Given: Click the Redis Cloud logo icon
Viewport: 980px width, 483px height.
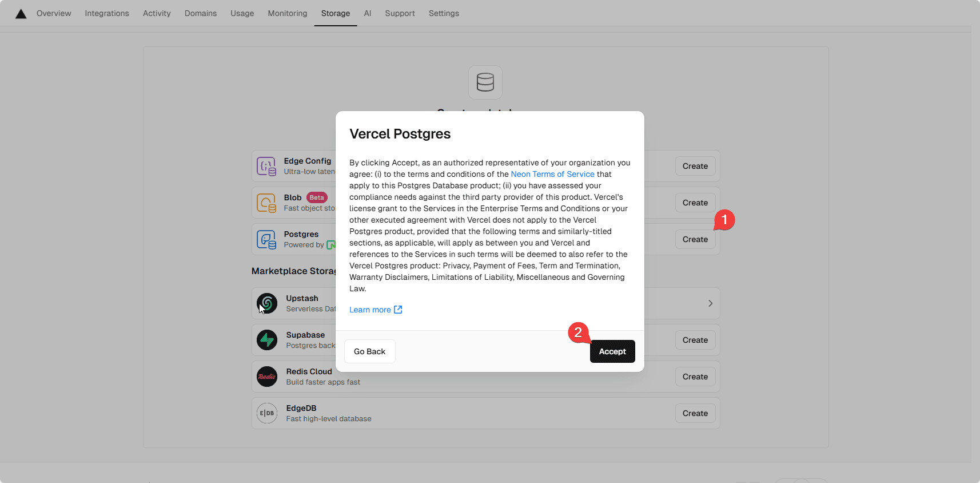Looking at the screenshot, I should click(267, 377).
